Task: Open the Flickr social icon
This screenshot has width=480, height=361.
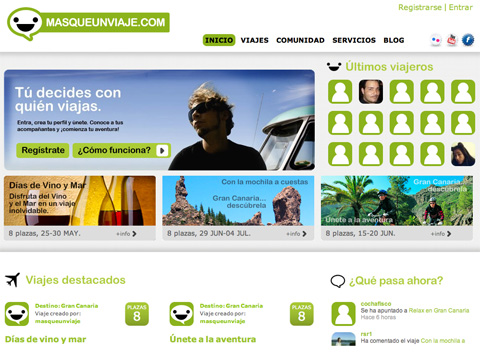Action: point(436,40)
